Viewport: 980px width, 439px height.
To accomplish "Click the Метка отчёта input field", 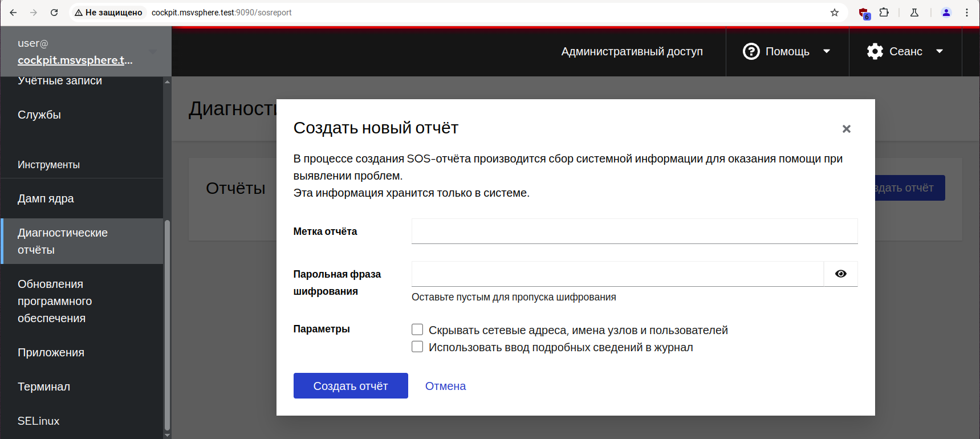I will 634,231.
